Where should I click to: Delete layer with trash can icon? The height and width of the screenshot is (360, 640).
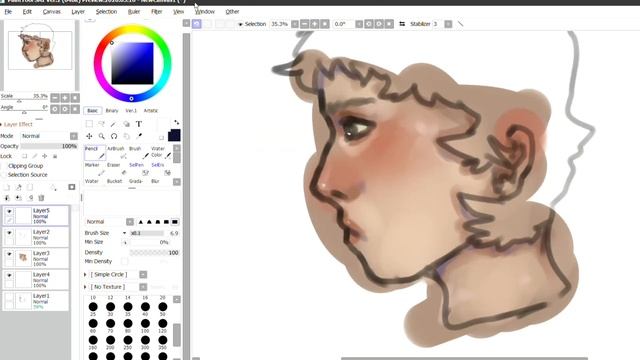click(x=41, y=198)
